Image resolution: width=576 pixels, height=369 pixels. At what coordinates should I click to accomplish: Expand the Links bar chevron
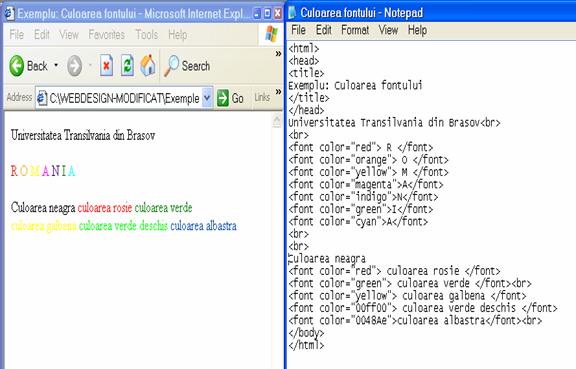click(x=278, y=92)
